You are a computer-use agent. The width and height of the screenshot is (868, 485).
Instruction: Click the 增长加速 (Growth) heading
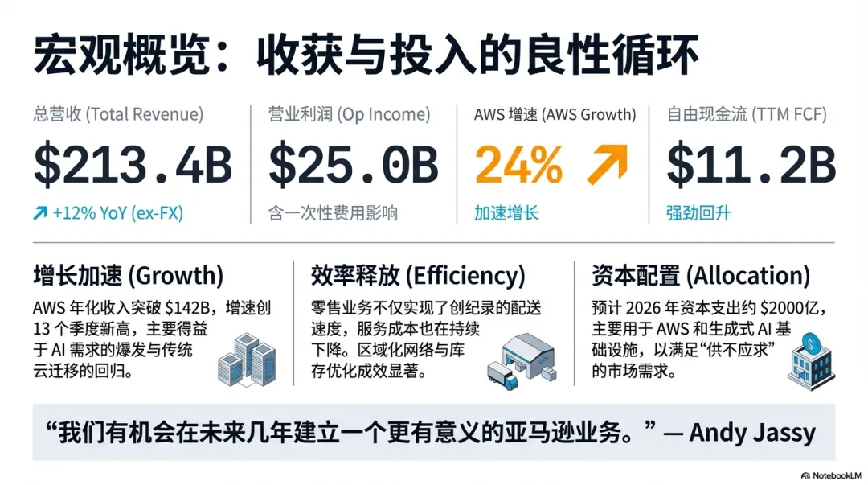pos(129,276)
